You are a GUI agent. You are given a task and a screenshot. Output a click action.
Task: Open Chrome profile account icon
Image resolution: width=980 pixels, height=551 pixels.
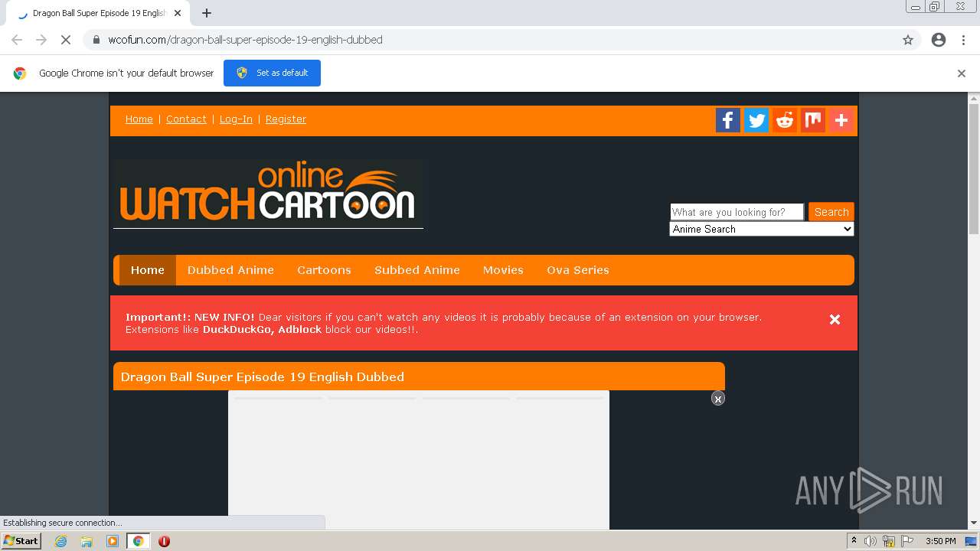[939, 40]
